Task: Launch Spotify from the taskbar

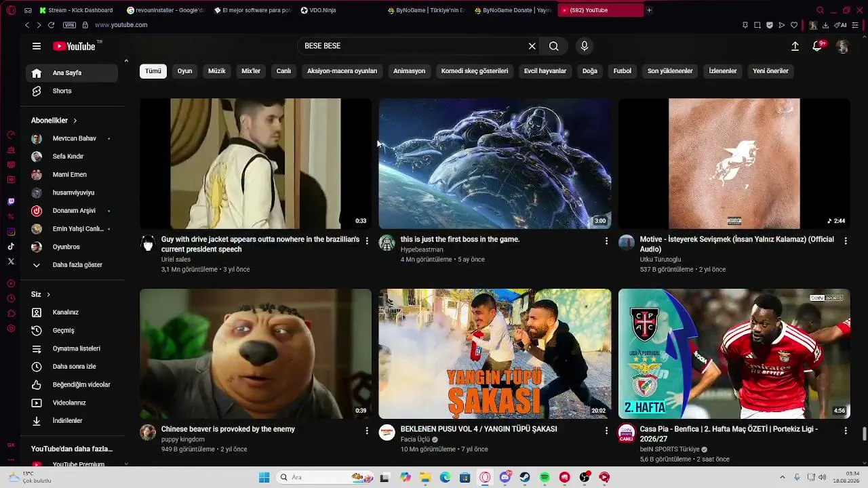Action: point(545,477)
